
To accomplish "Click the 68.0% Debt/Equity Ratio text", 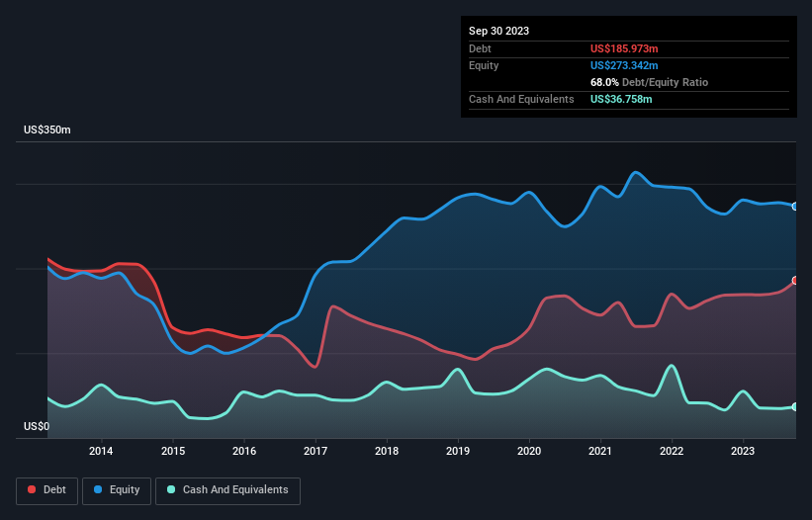I will coord(649,82).
